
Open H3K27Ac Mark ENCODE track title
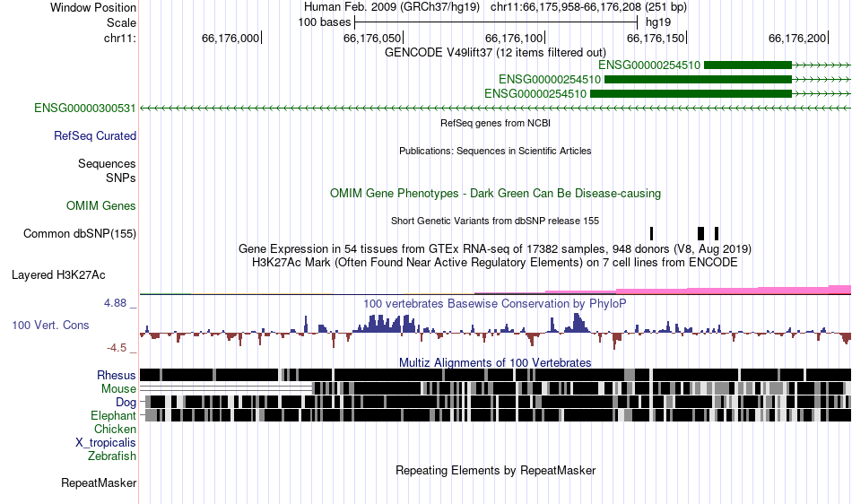point(495,263)
